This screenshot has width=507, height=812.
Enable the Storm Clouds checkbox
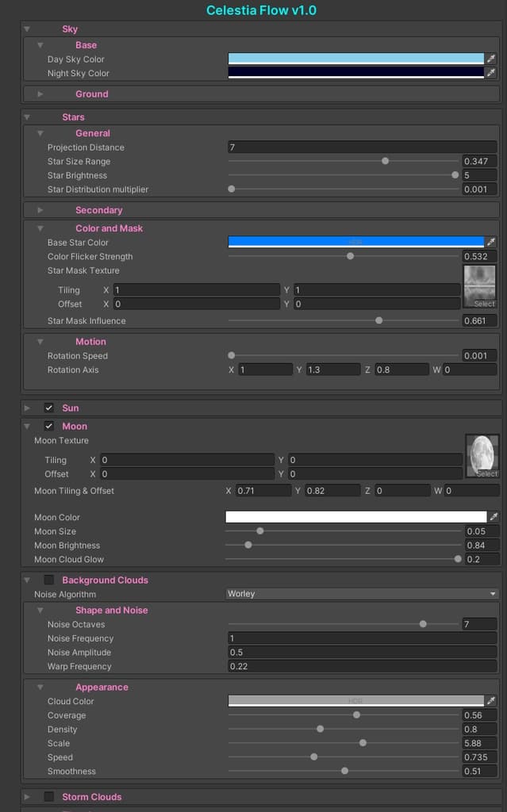tap(48, 796)
